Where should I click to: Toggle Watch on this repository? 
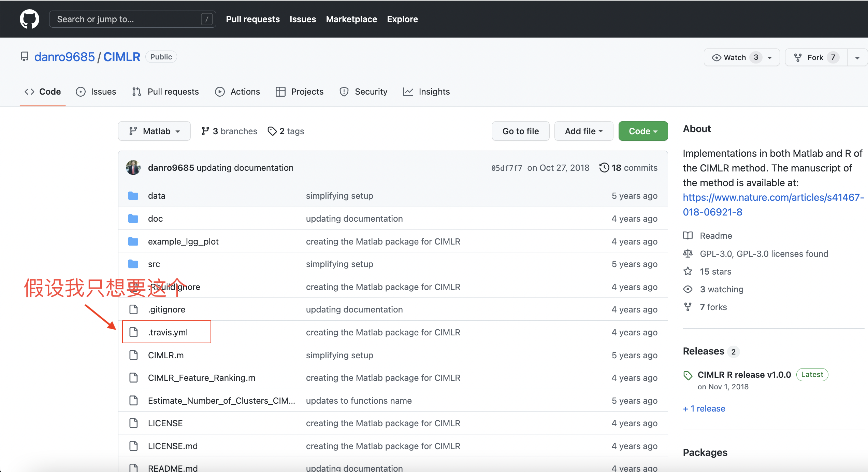pos(735,57)
